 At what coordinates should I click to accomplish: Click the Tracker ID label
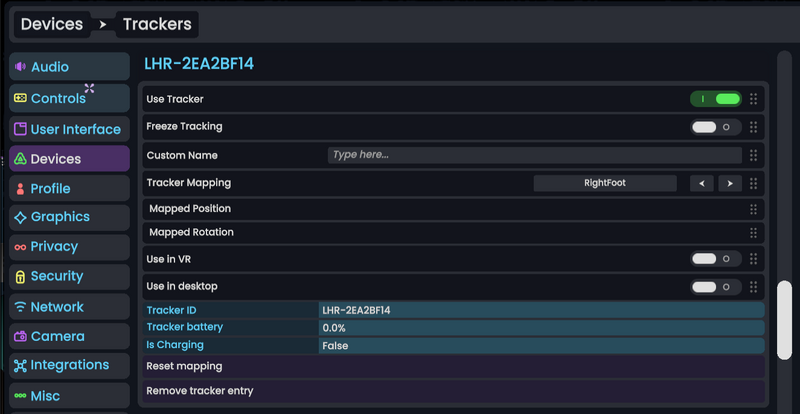coord(171,310)
